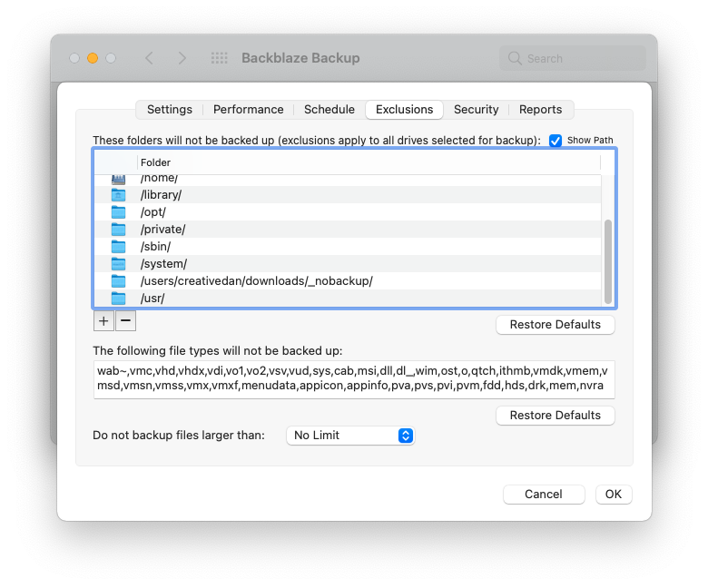Remove selected folder with the minus button
Screen dimensions: 708x588
click(125, 321)
